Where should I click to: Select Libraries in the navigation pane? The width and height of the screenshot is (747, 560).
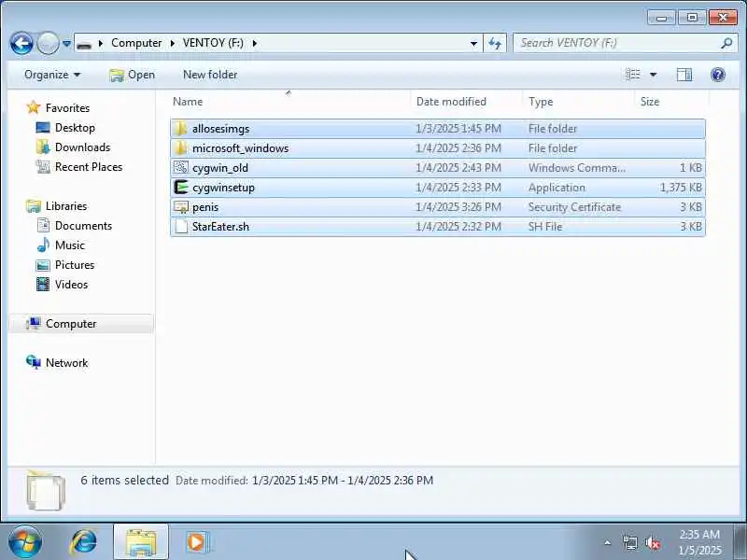point(66,205)
